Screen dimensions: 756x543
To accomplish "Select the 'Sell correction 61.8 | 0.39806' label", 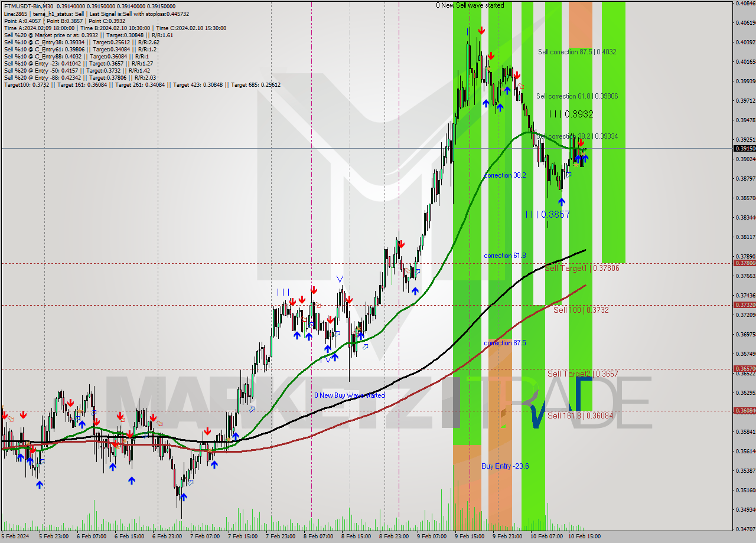I will click(x=577, y=96).
